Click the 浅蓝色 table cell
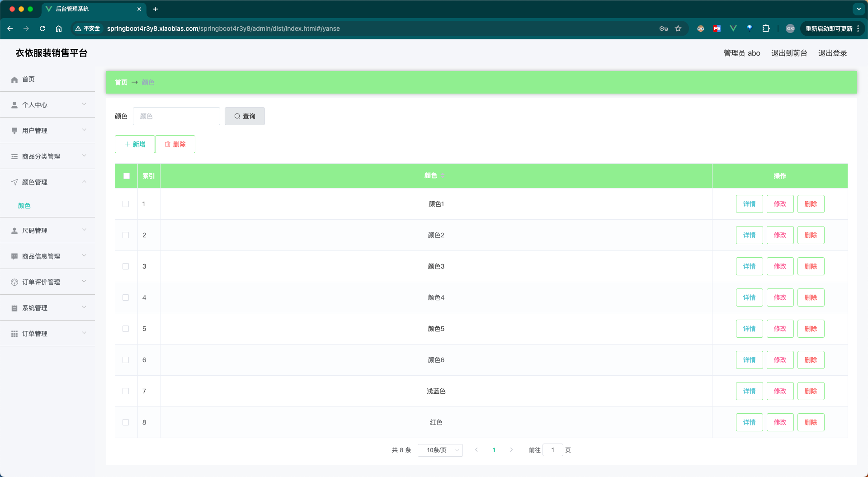 (x=436, y=391)
